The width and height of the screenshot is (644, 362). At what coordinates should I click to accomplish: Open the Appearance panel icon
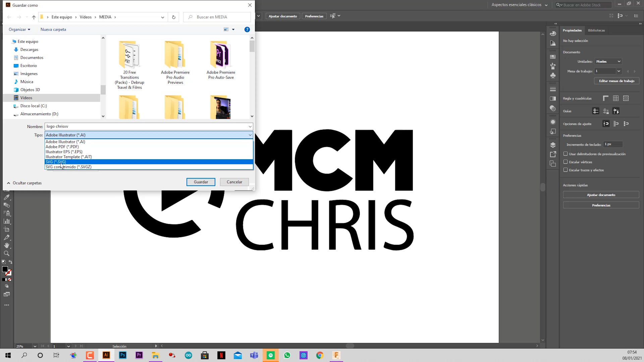(553, 122)
